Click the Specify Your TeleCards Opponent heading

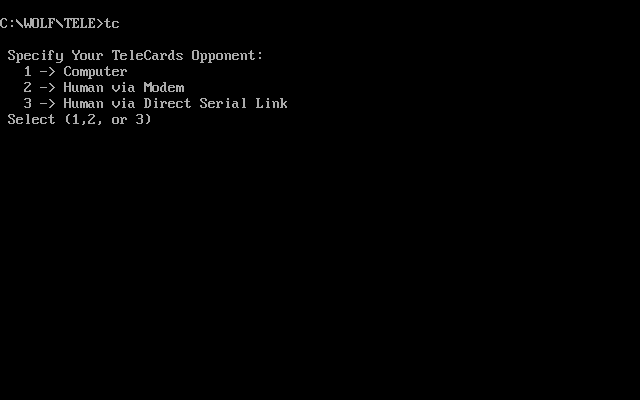point(136,56)
